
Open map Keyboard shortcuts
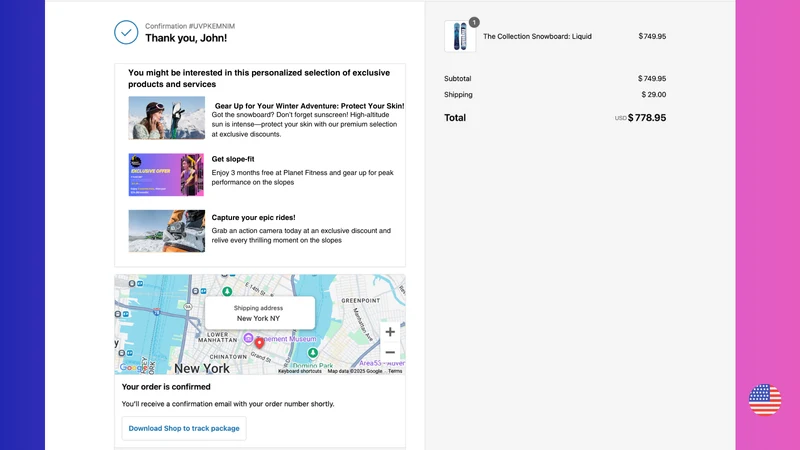(299, 371)
